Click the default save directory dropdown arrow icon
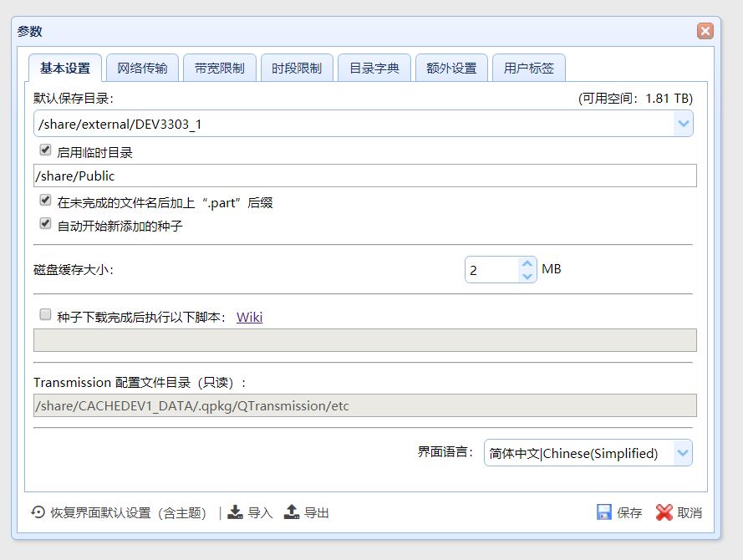743x560 pixels. tap(684, 124)
